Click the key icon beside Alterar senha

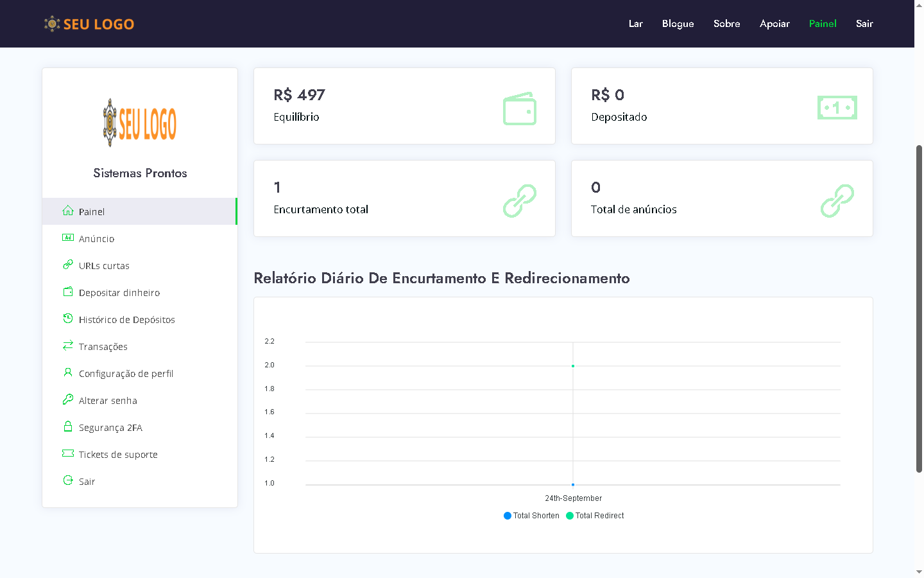(68, 399)
